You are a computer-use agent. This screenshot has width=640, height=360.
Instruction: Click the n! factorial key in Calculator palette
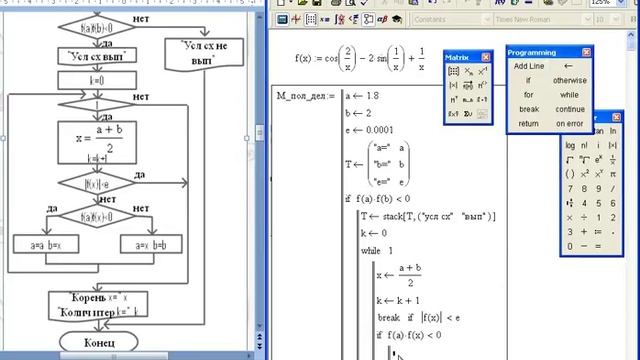pyautogui.click(x=584, y=145)
